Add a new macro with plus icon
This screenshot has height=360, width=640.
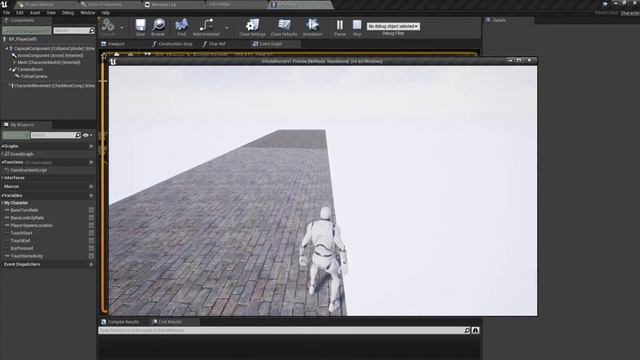pyautogui.click(x=91, y=187)
